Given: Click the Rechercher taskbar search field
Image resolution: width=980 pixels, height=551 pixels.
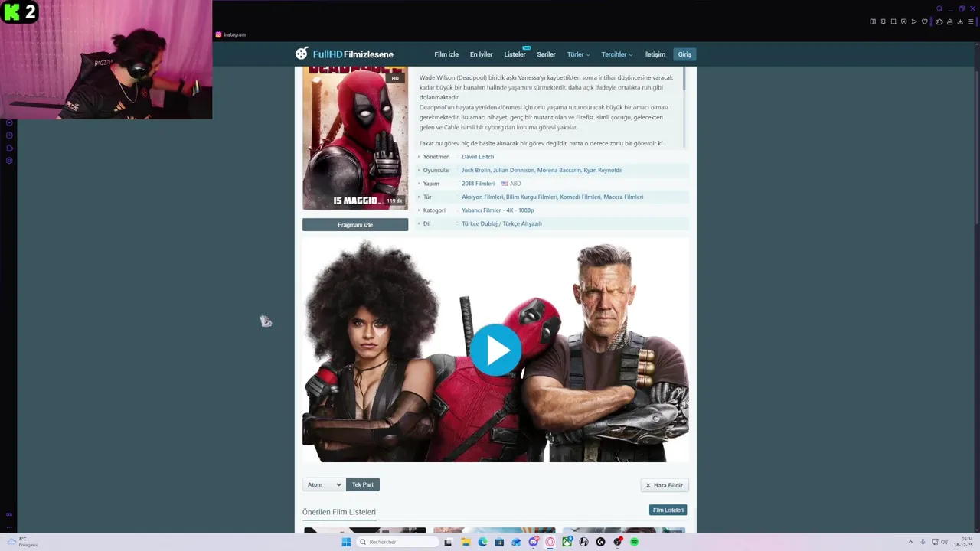Looking at the screenshot, I should pos(397,542).
